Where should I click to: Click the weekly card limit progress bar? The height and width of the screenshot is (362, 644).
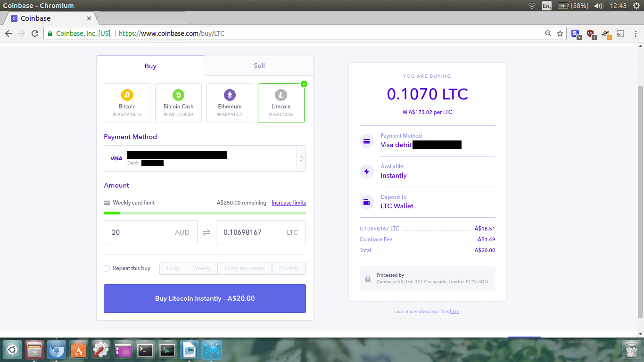205,213
